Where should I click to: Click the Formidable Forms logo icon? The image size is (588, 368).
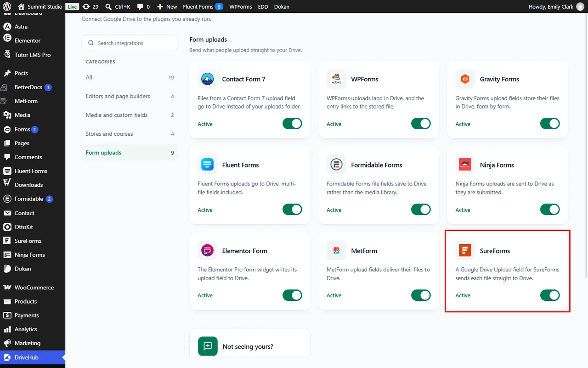(336, 165)
